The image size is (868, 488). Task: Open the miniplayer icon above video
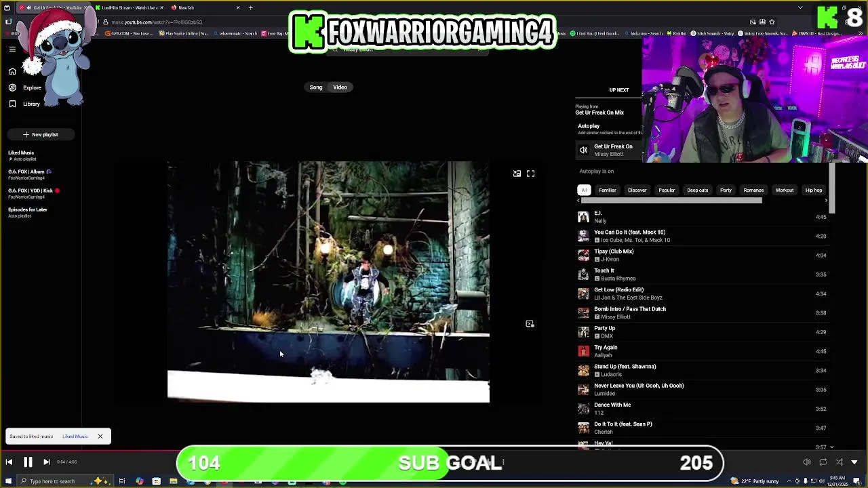(x=517, y=174)
